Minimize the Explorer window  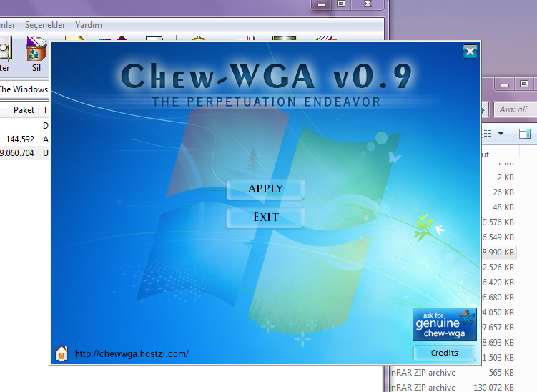point(505,84)
